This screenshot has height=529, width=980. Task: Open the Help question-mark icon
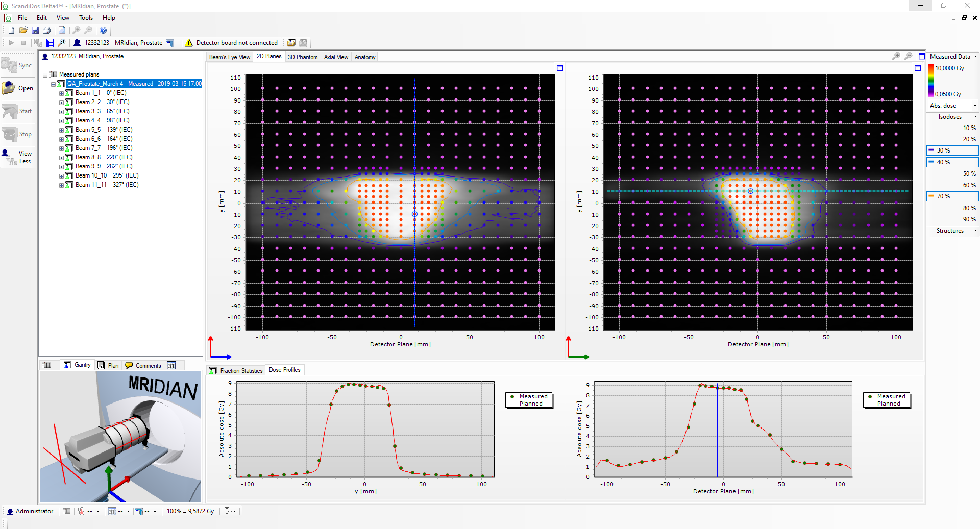click(103, 31)
